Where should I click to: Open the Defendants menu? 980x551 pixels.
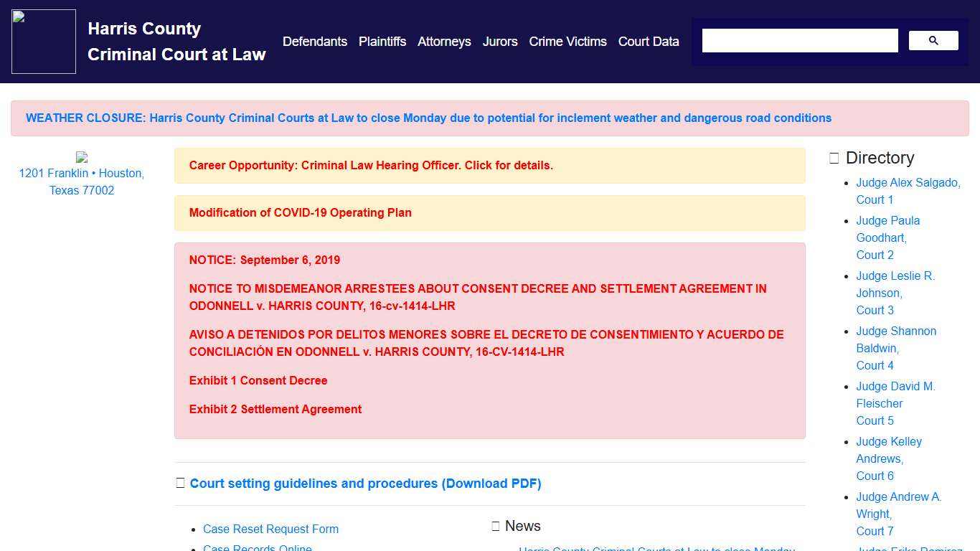(x=314, y=42)
